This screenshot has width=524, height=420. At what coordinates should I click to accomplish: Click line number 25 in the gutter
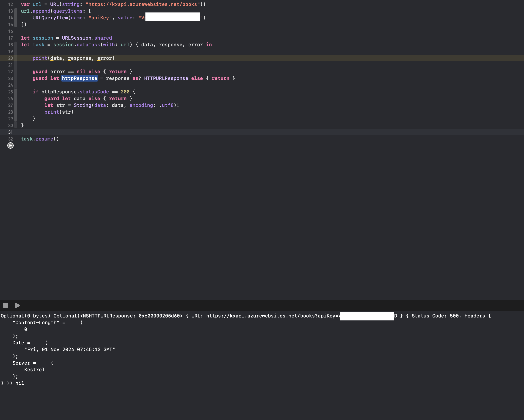[x=10, y=92]
